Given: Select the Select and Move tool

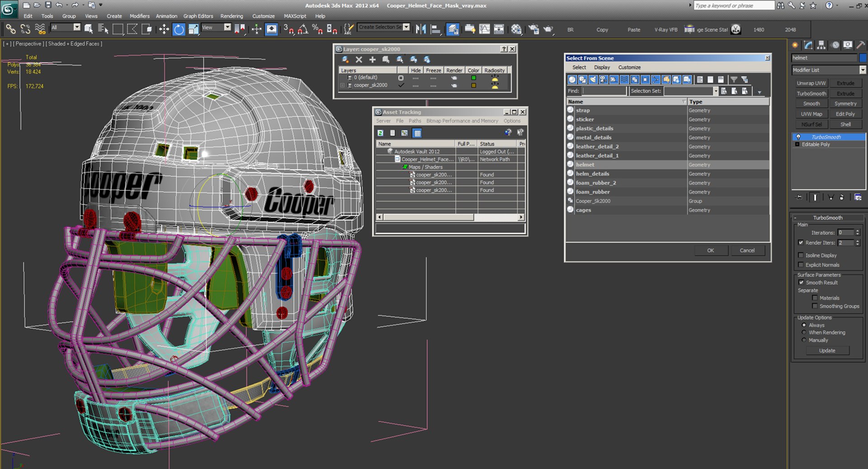Looking at the screenshot, I should tap(164, 29).
